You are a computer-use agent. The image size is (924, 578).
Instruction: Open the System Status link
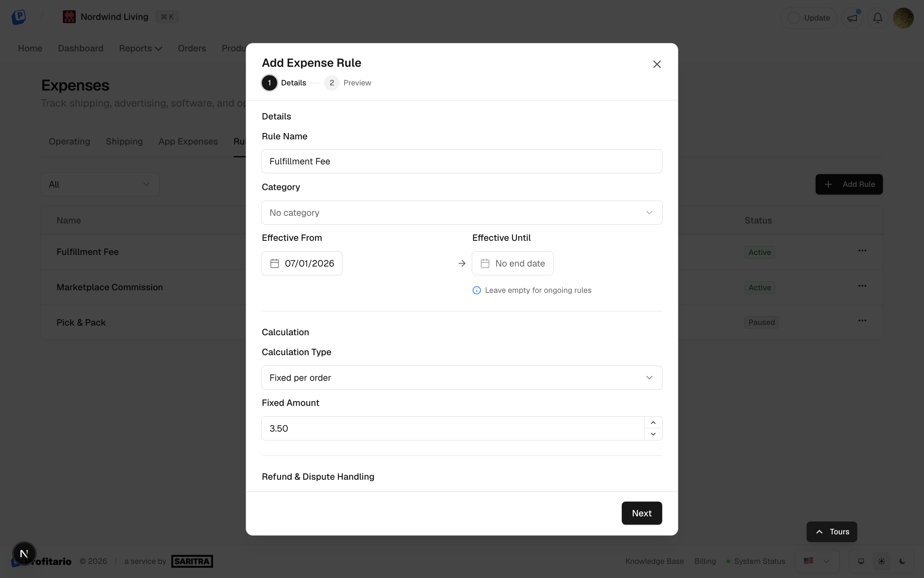[x=756, y=561]
